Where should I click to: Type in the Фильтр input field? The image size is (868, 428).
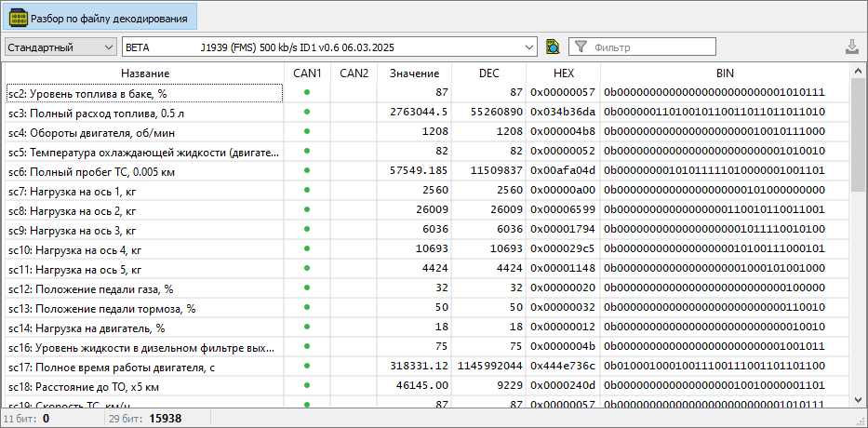point(651,47)
